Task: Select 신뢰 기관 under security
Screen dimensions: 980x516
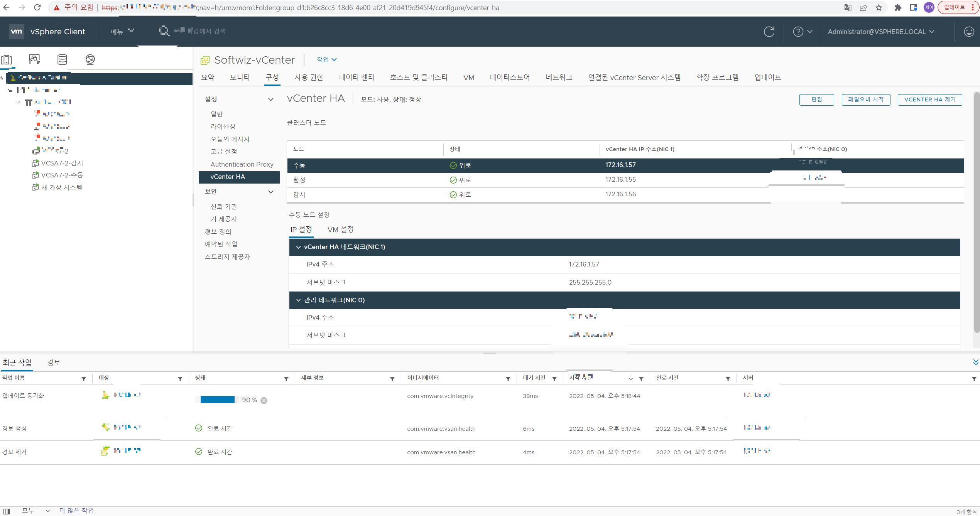Action: pos(224,207)
